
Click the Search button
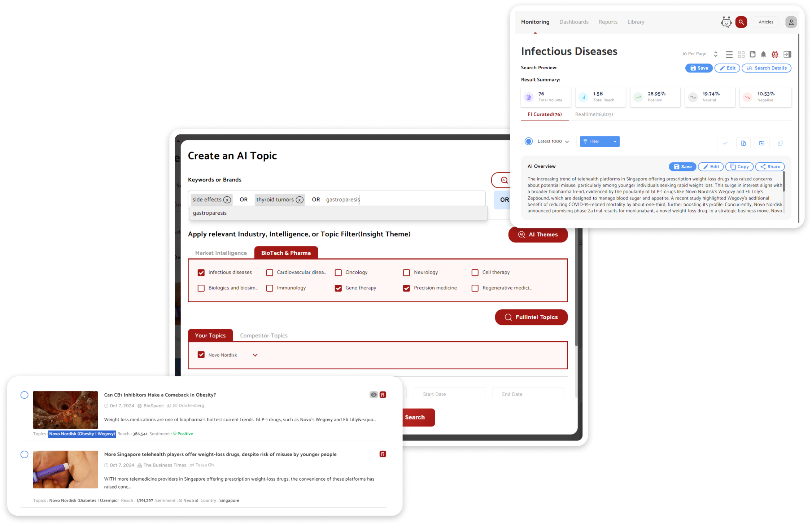(415, 417)
